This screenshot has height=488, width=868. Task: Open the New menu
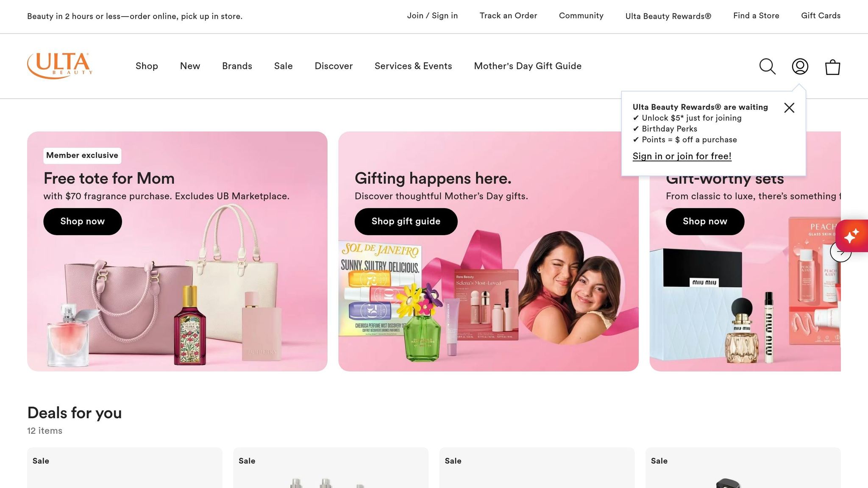coord(190,66)
